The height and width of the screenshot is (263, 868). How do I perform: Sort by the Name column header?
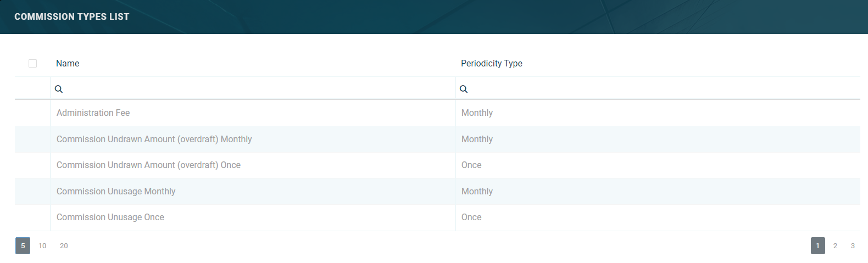point(68,64)
